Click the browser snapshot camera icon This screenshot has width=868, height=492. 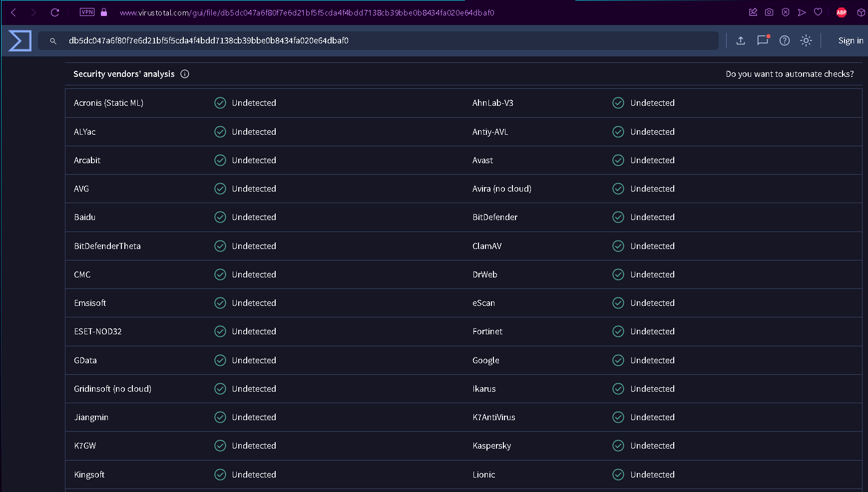[x=769, y=12]
